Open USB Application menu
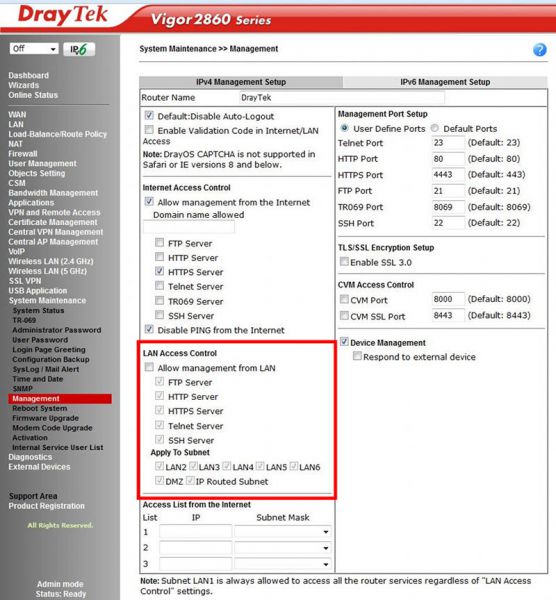 point(38,290)
